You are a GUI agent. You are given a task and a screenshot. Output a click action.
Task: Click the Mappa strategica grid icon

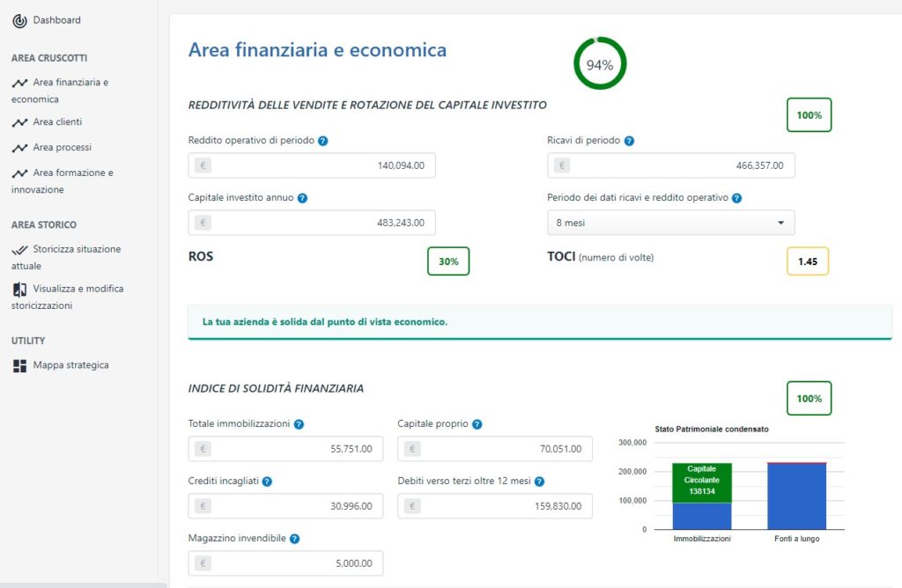click(x=19, y=365)
